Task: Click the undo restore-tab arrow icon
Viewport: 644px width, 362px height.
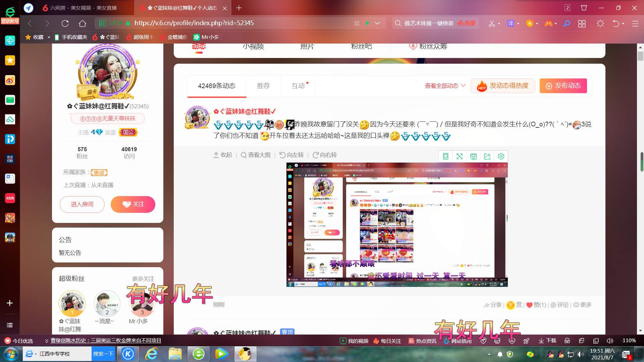Action: [616, 23]
